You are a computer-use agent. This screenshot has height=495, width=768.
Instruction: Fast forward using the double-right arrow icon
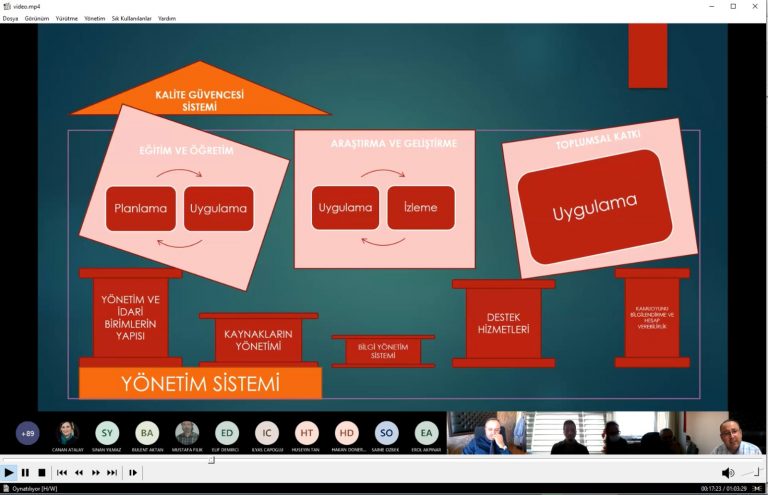pos(96,472)
